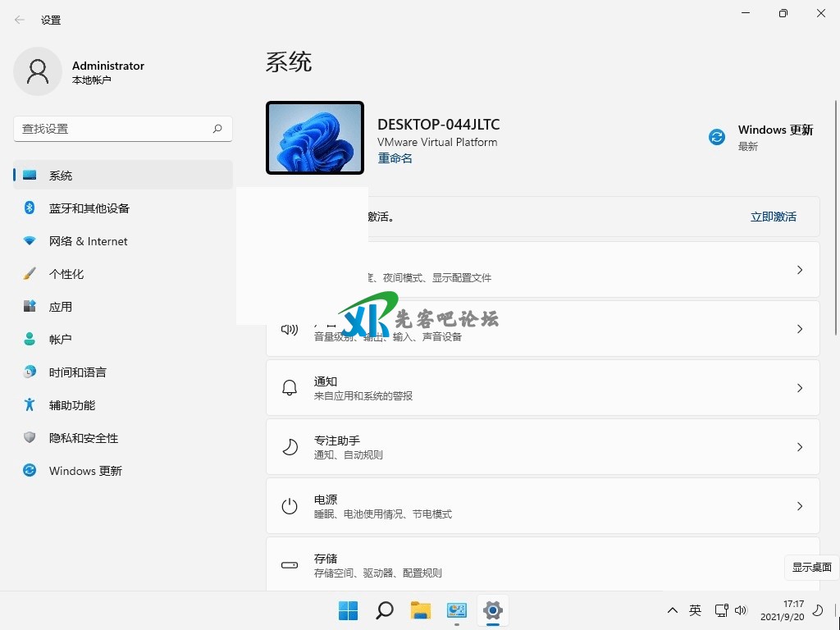
Task: Click the 重命名 link under PC name
Action: point(395,158)
